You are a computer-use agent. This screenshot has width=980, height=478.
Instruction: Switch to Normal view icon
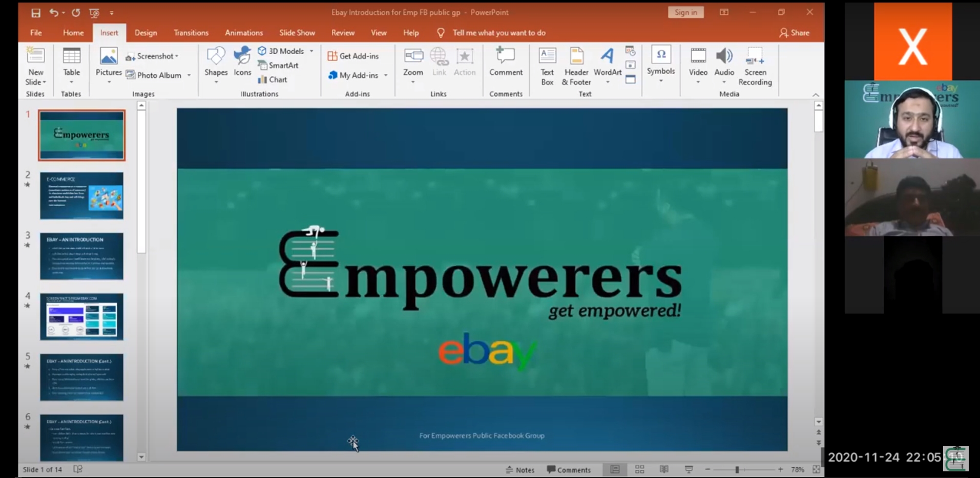[x=615, y=469]
